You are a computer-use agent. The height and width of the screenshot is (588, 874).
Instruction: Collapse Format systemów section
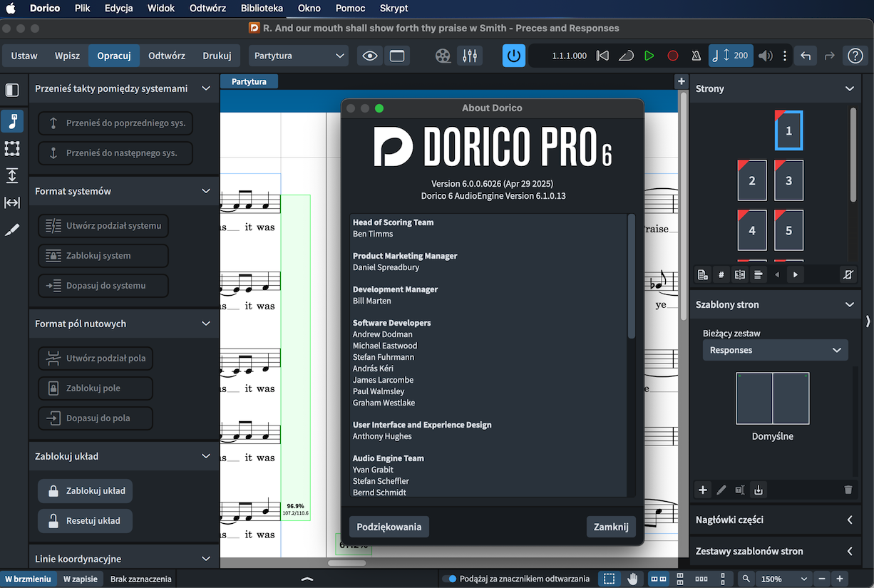(206, 191)
